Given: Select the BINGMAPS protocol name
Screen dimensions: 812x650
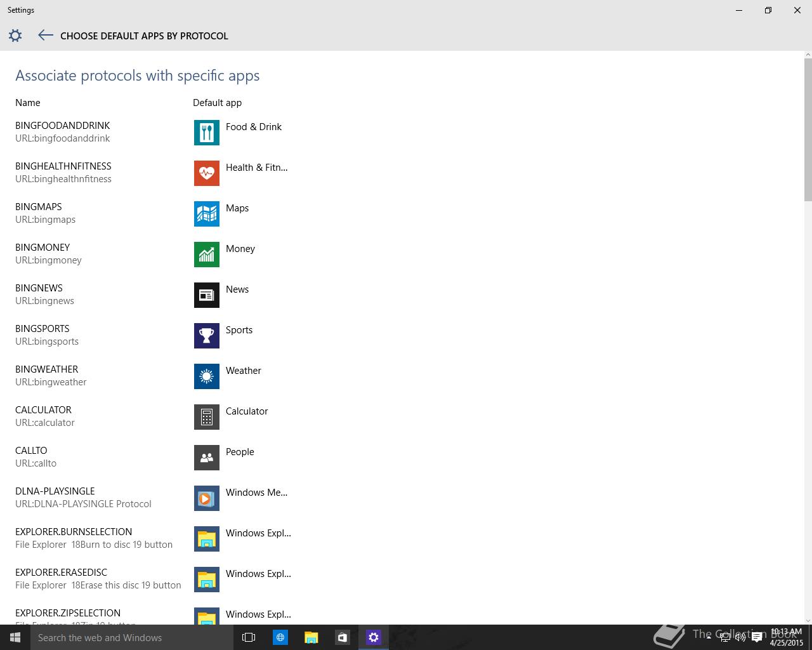Looking at the screenshot, I should [x=39, y=207].
